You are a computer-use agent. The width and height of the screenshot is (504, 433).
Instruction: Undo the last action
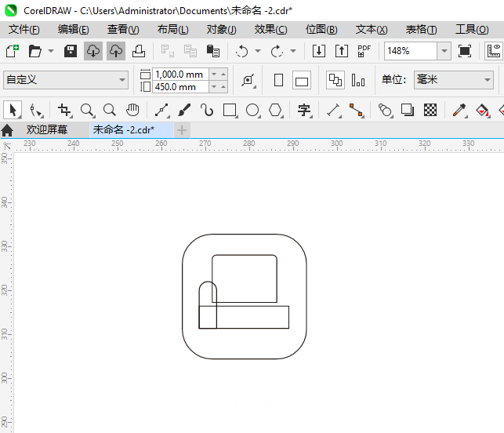point(241,51)
